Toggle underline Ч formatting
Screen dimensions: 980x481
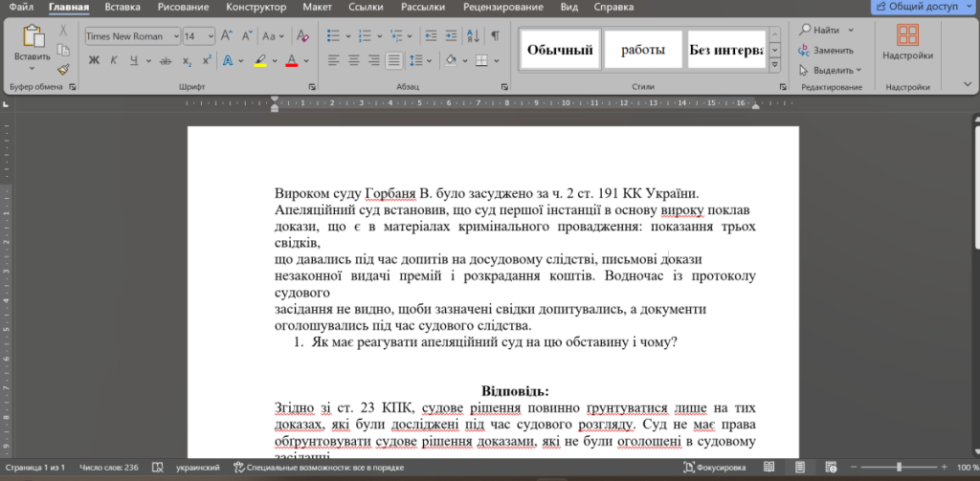tap(134, 60)
